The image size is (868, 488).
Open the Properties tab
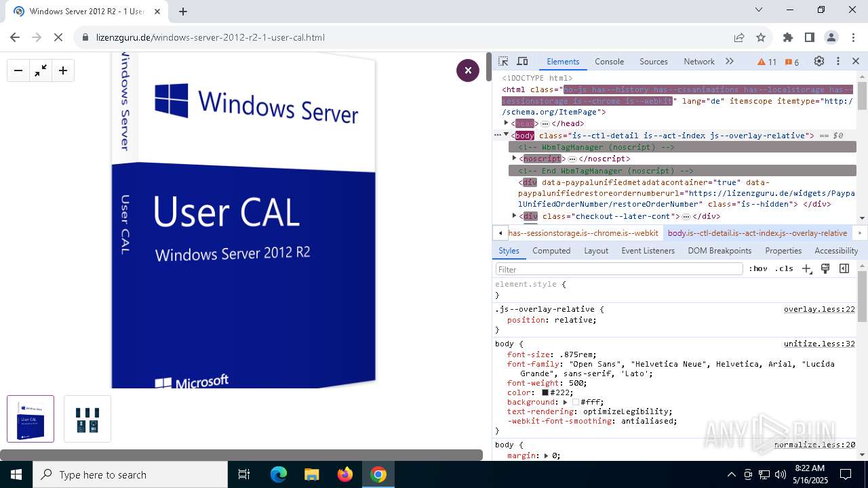783,250
